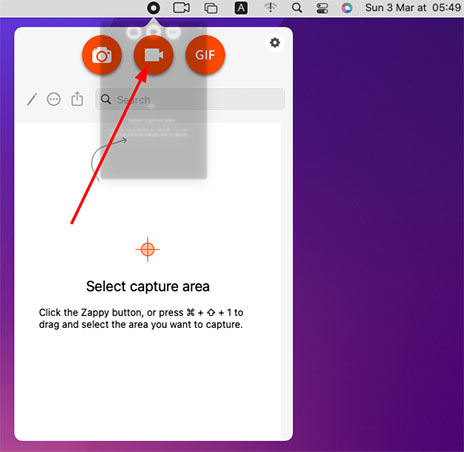Click the 'Select capture area' heading
Image resolution: width=464 pixels, height=452 pixels.
click(148, 286)
